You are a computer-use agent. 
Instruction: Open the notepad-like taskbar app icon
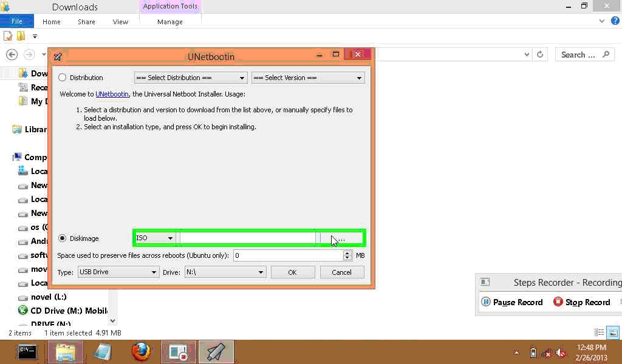pyautogui.click(x=103, y=351)
